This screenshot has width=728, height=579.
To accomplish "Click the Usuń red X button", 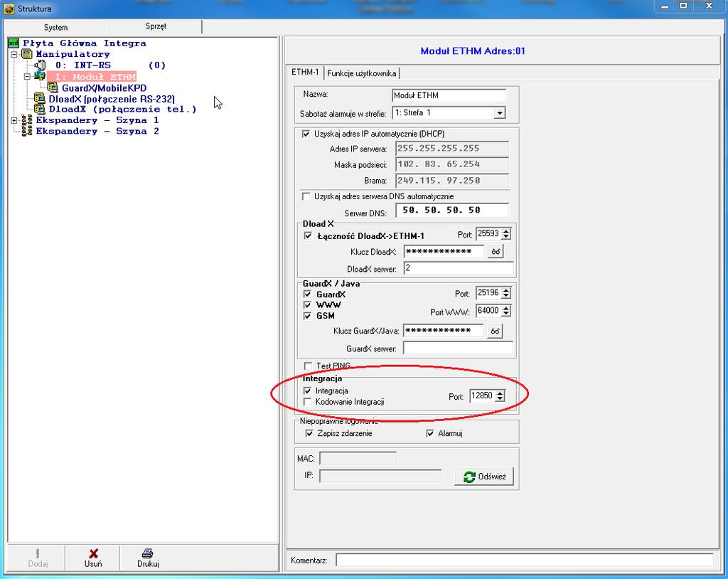I will pos(93,558).
